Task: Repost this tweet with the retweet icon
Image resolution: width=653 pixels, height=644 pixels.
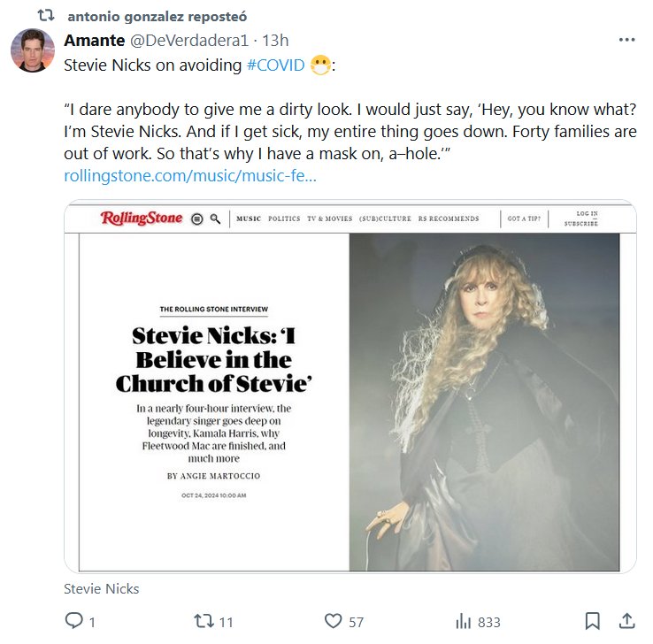Action: tap(204, 621)
